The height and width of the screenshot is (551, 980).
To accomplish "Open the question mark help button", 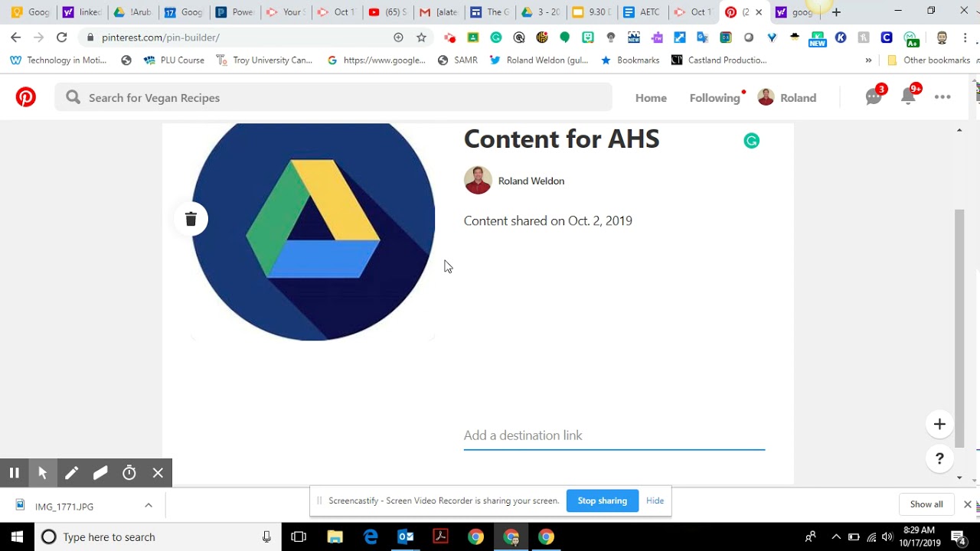I will 939,458.
